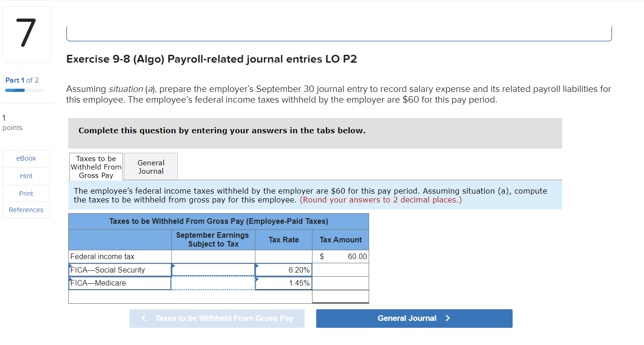
Task: Open the References resource
Action: point(26,210)
